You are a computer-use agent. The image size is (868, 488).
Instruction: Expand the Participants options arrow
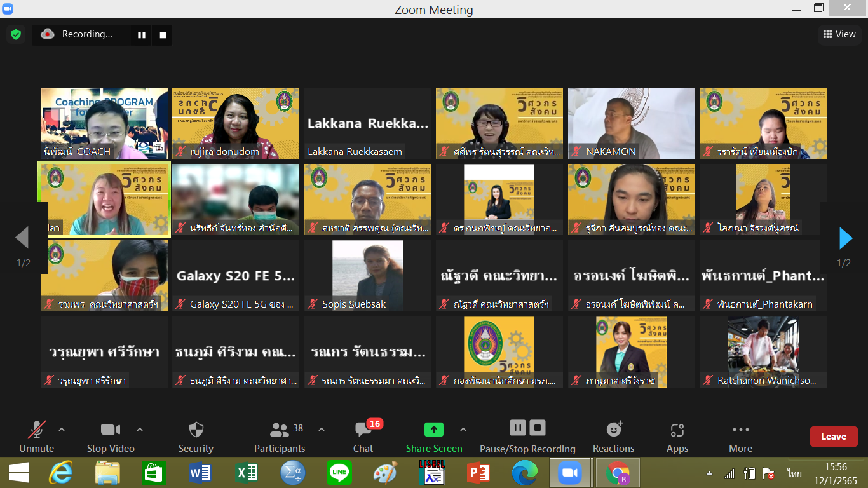(322, 430)
